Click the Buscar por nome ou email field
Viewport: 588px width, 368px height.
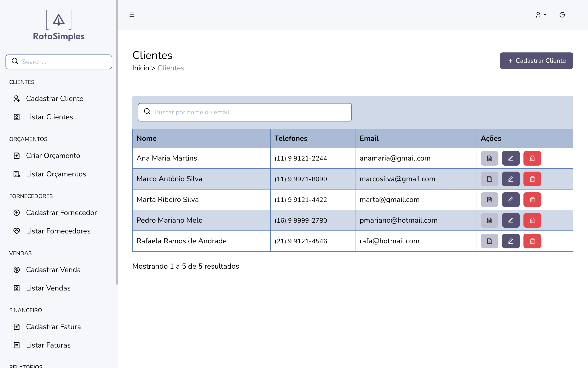[245, 112]
